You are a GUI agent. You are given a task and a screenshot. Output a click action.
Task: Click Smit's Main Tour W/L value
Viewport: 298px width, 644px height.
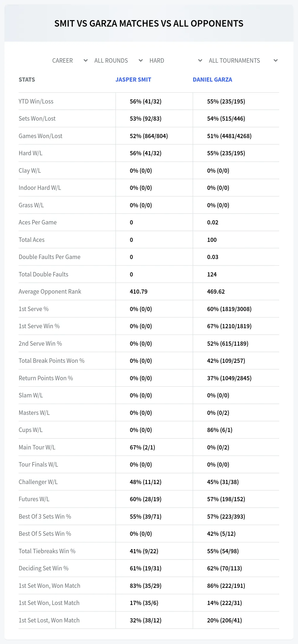coord(142,447)
